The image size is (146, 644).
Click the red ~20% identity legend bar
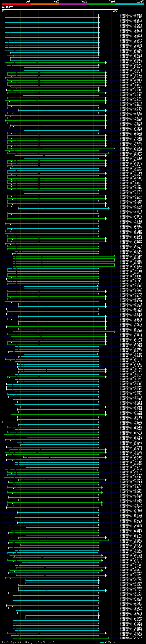point(16,4)
